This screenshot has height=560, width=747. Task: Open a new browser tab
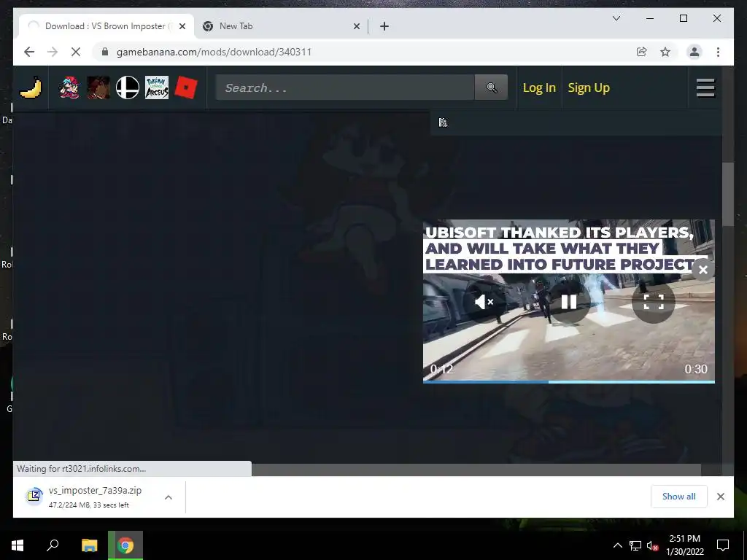(x=384, y=26)
